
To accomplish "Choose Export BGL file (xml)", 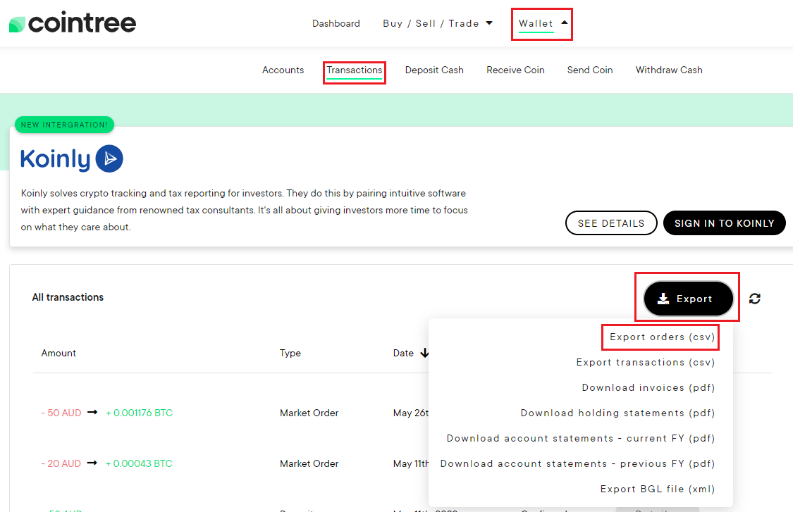I will [657, 489].
